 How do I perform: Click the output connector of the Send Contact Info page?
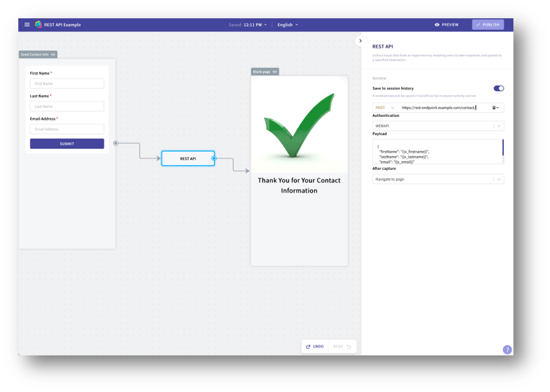point(116,143)
